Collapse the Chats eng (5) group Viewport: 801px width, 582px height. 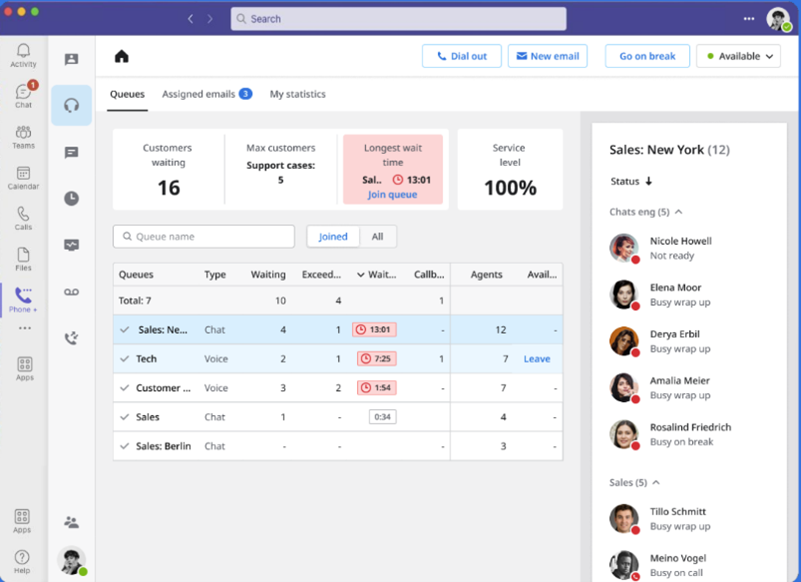click(x=679, y=212)
